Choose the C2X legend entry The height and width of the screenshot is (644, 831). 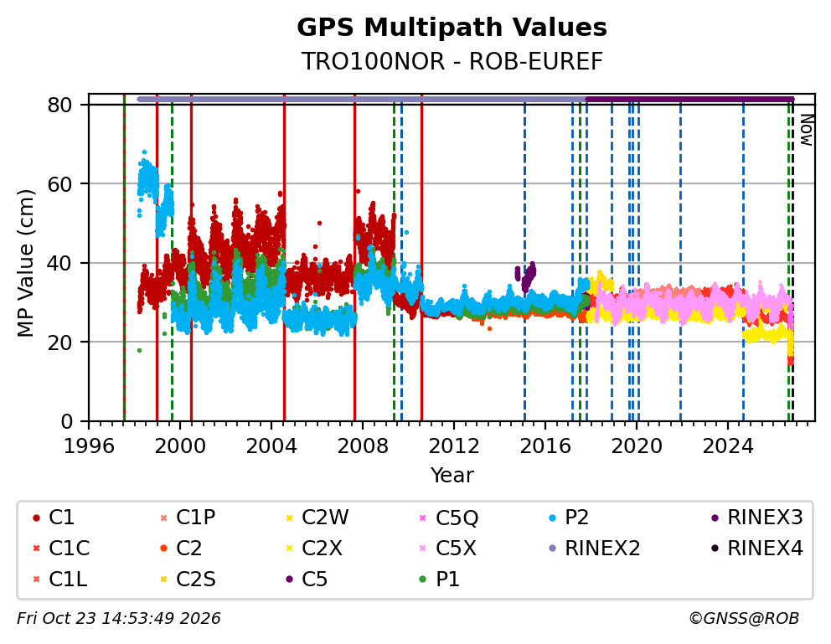point(314,549)
